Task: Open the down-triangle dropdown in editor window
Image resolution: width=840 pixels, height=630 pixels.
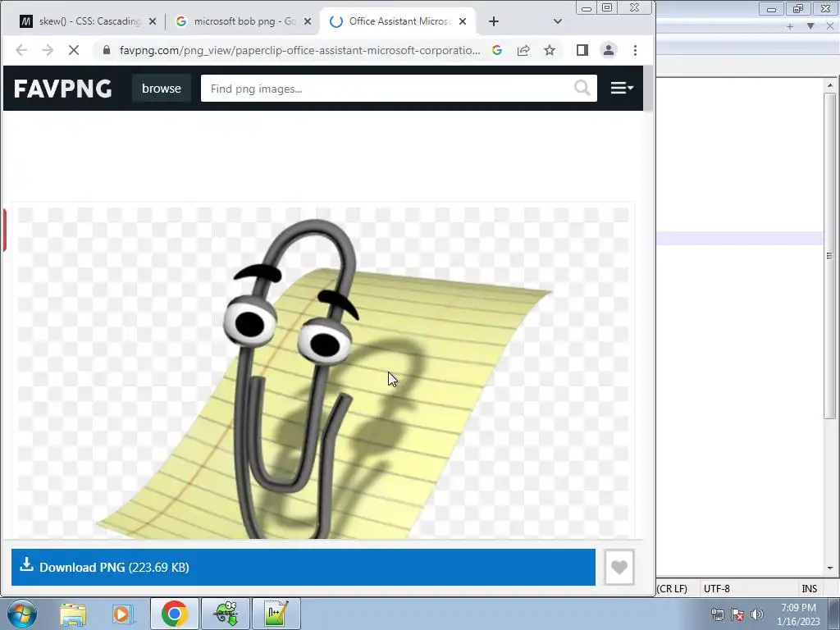Action: [810, 26]
